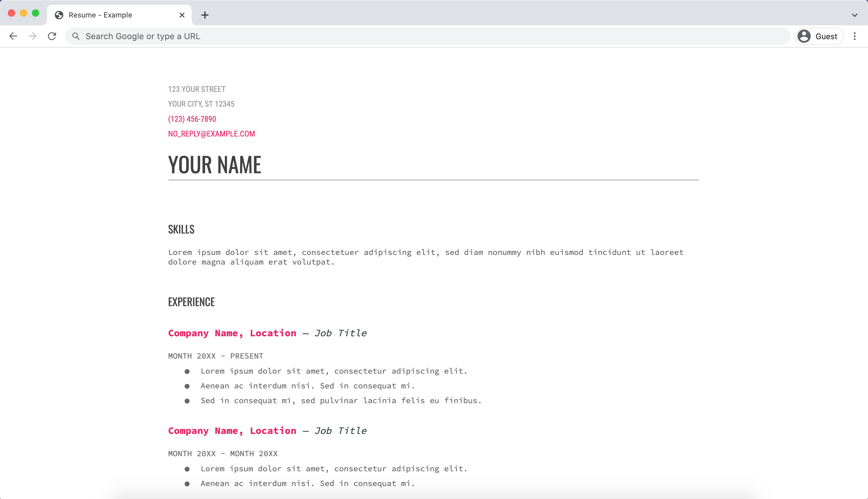
Task: Open the Guest profile menu
Action: click(x=819, y=36)
